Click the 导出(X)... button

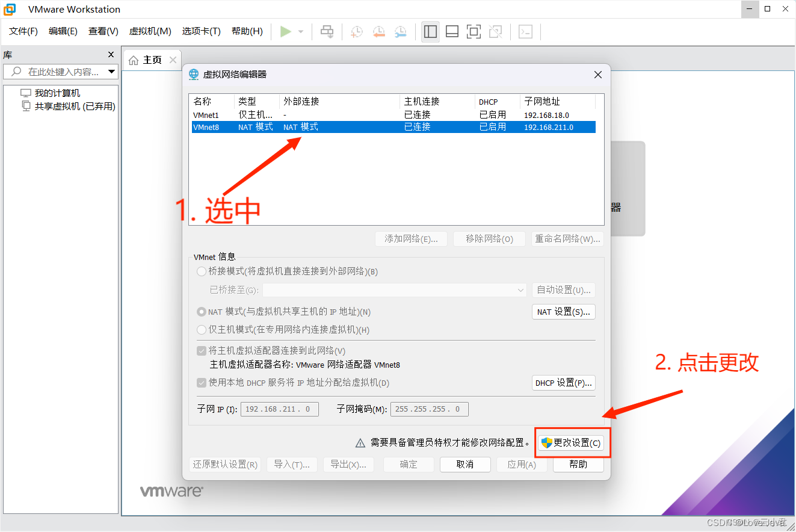pos(349,465)
